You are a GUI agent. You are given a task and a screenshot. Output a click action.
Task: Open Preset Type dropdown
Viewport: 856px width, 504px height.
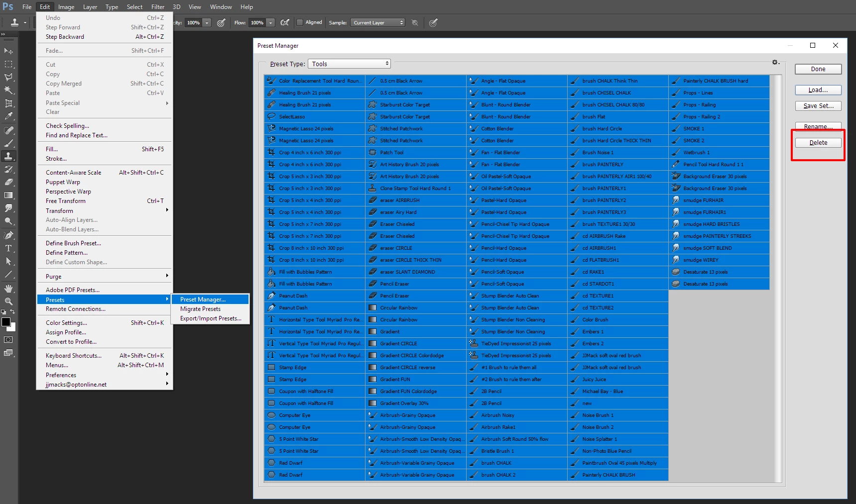pos(349,64)
